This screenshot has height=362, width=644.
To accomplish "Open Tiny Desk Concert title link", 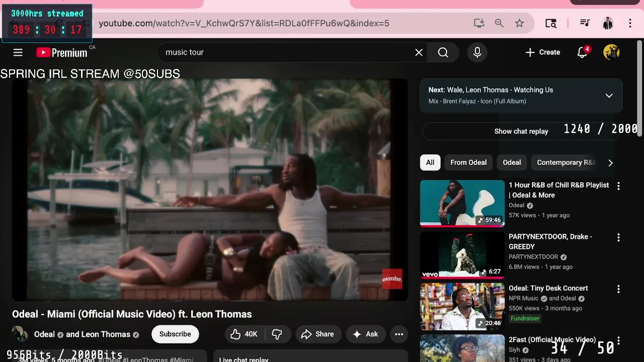I will tap(548, 288).
